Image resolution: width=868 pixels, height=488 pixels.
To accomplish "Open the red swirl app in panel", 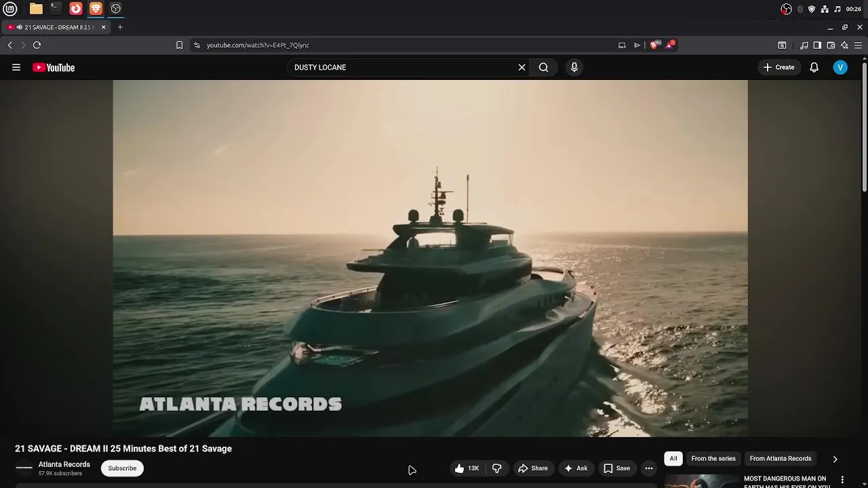I will coord(76,9).
